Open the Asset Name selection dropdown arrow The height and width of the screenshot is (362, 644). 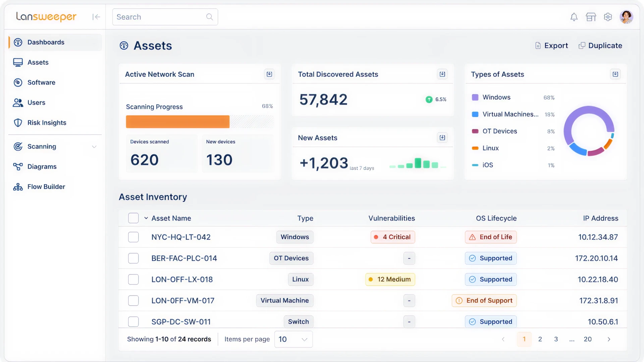pyautogui.click(x=146, y=218)
